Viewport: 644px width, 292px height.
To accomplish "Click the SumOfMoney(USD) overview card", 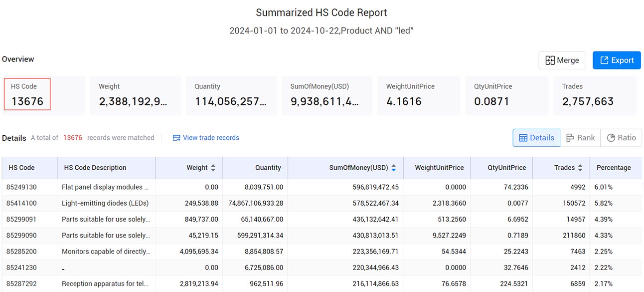I will (327, 95).
